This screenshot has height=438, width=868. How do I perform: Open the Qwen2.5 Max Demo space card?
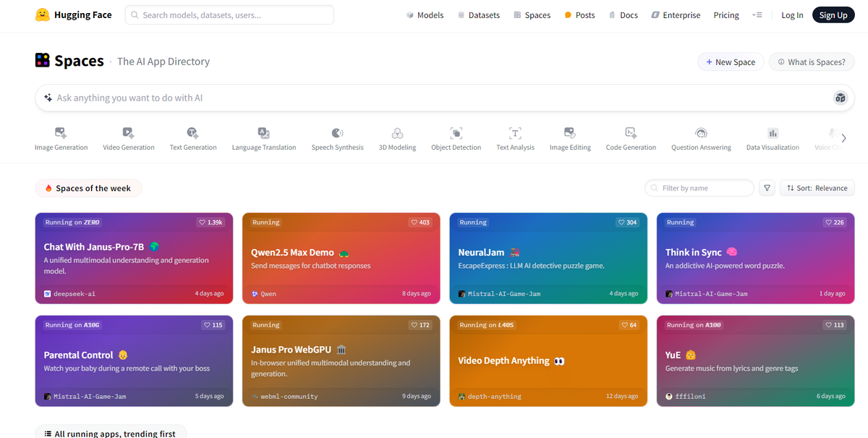point(341,258)
